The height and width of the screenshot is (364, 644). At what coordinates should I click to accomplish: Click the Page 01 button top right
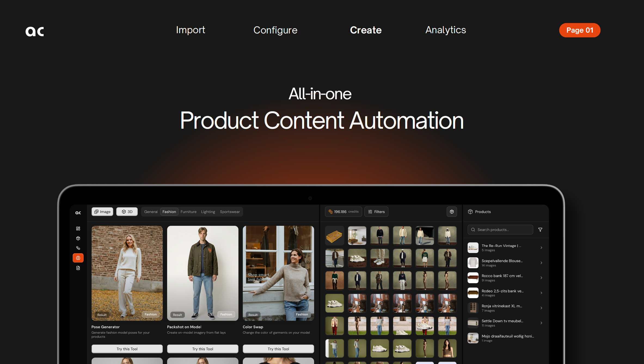click(x=579, y=30)
